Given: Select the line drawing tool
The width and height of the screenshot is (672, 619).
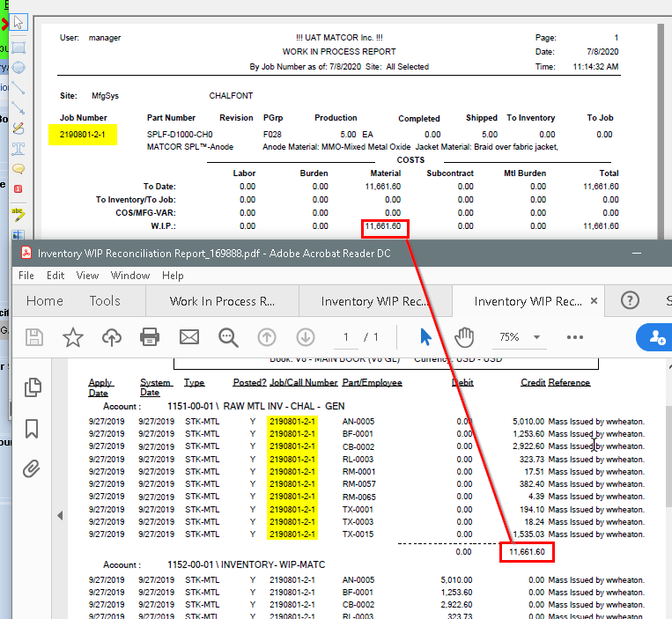Looking at the screenshot, I should [x=18, y=88].
